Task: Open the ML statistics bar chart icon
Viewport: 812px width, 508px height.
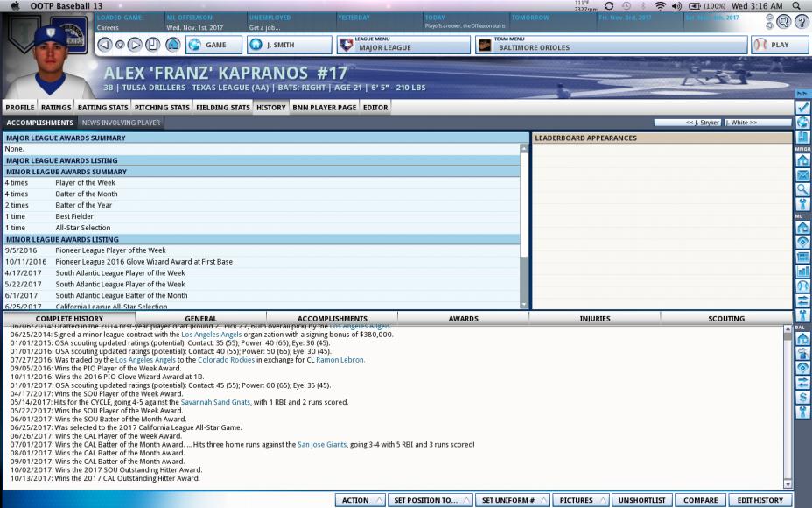Action: point(802,272)
